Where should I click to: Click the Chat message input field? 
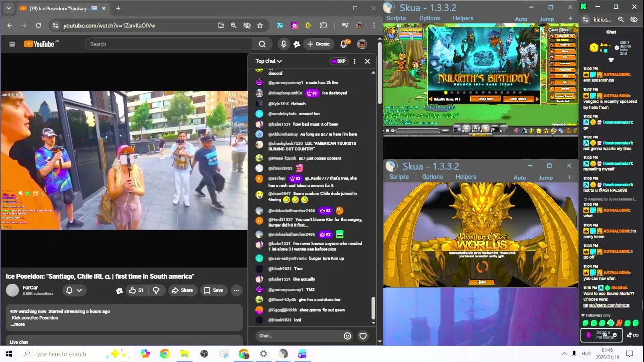[297, 336]
